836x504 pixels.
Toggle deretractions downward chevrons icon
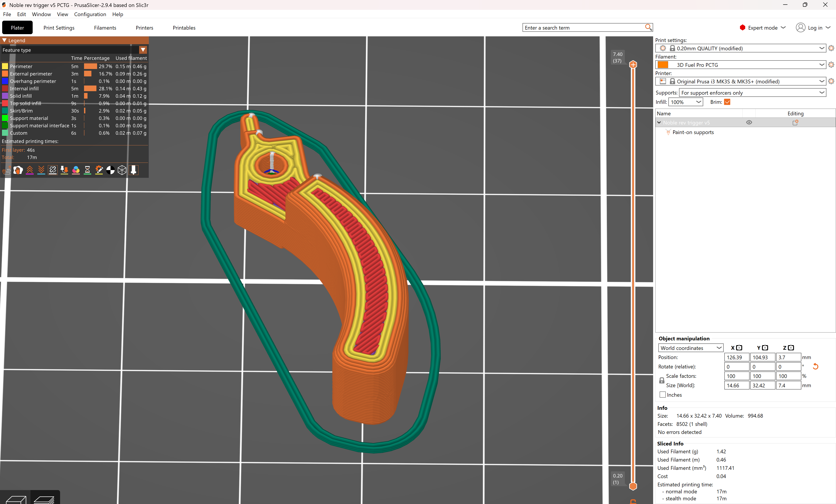coord(41,170)
